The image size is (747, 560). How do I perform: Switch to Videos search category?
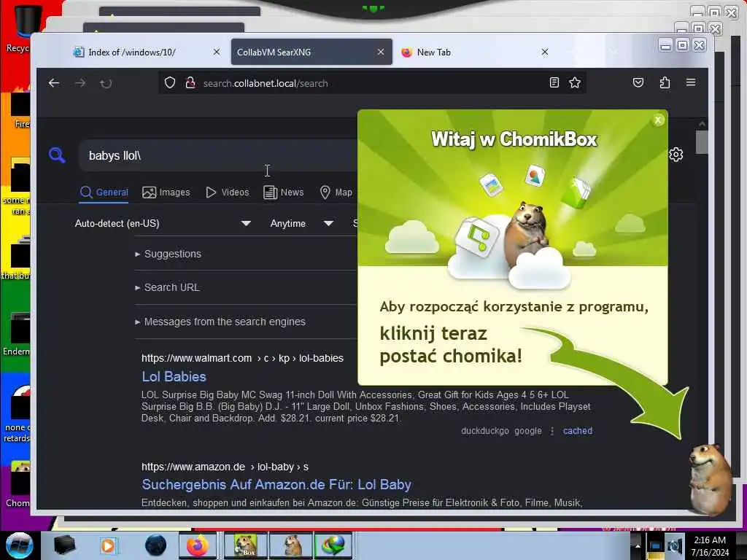click(228, 192)
